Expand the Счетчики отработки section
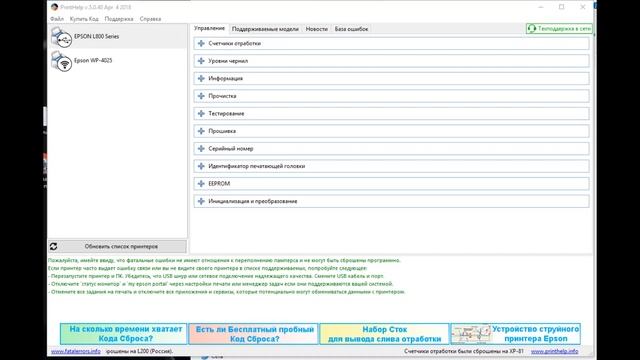 (391, 43)
